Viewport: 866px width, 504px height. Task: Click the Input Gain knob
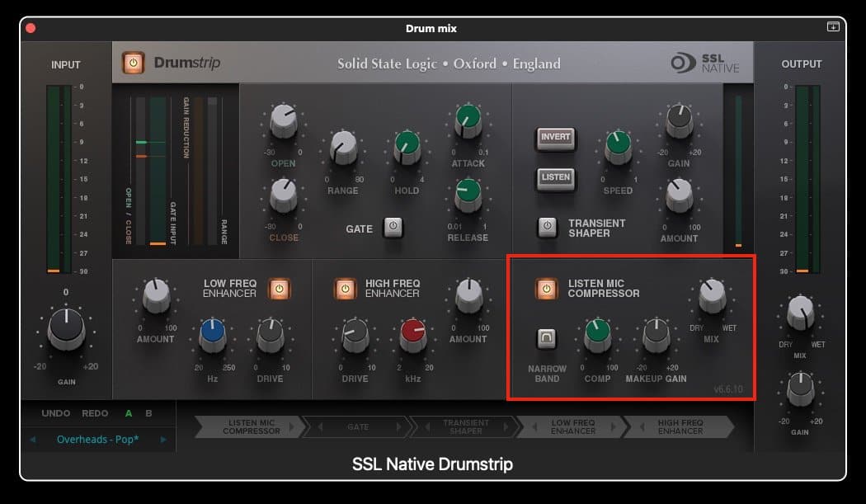pyautogui.click(x=66, y=329)
